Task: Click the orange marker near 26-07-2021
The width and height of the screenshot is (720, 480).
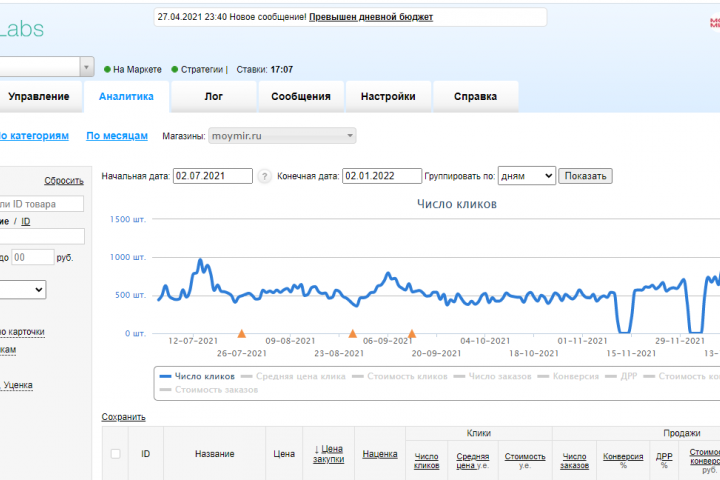Action: click(x=242, y=334)
